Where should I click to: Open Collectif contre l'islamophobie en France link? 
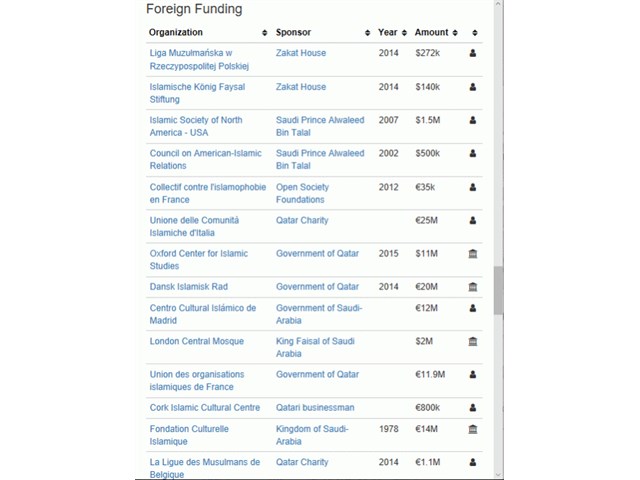coord(208,193)
